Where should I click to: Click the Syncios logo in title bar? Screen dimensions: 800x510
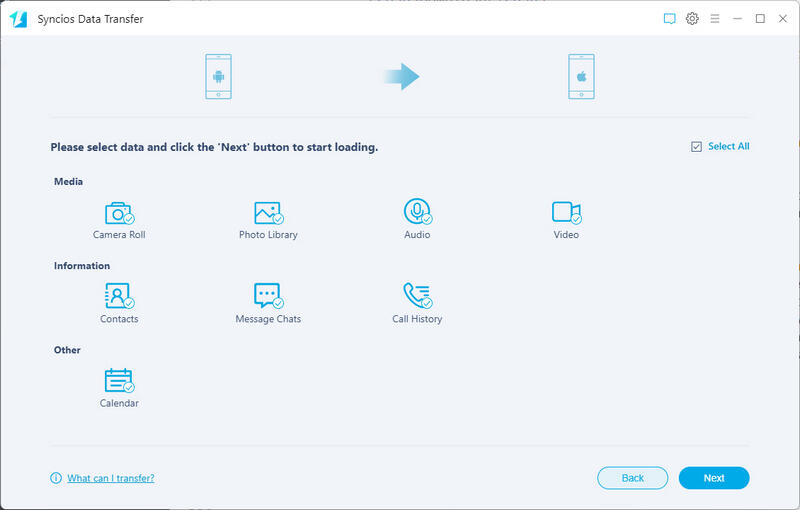(x=18, y=19)
